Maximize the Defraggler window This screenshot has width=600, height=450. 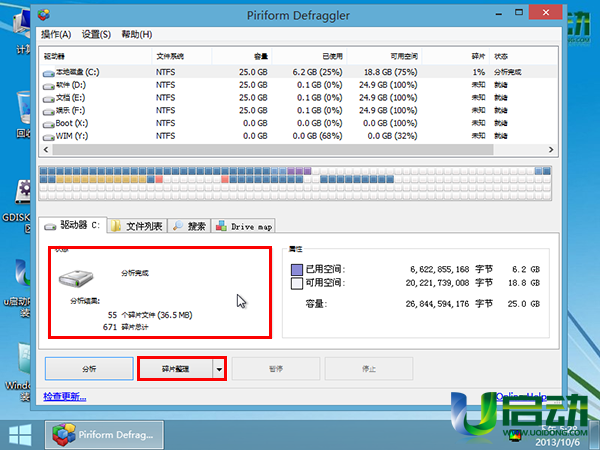point(519,13)
